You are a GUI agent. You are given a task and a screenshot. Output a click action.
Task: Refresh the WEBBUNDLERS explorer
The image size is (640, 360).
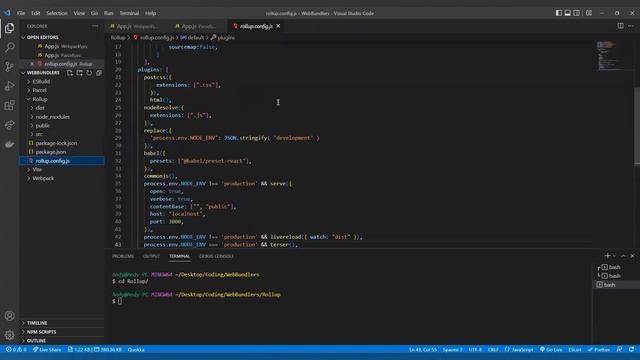point(89,73)
